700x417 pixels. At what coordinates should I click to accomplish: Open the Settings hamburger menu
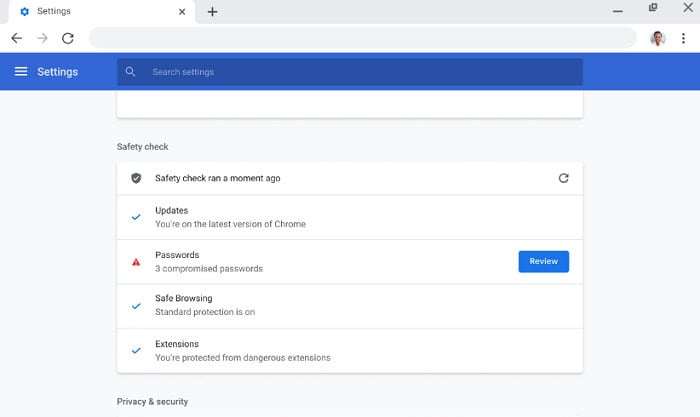coord(21,71)
